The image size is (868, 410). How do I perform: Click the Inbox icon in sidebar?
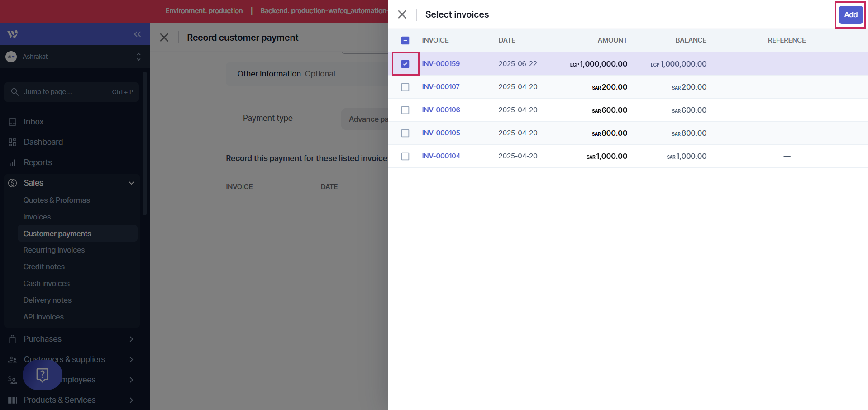pyautogui.click(x=13, y=122)
